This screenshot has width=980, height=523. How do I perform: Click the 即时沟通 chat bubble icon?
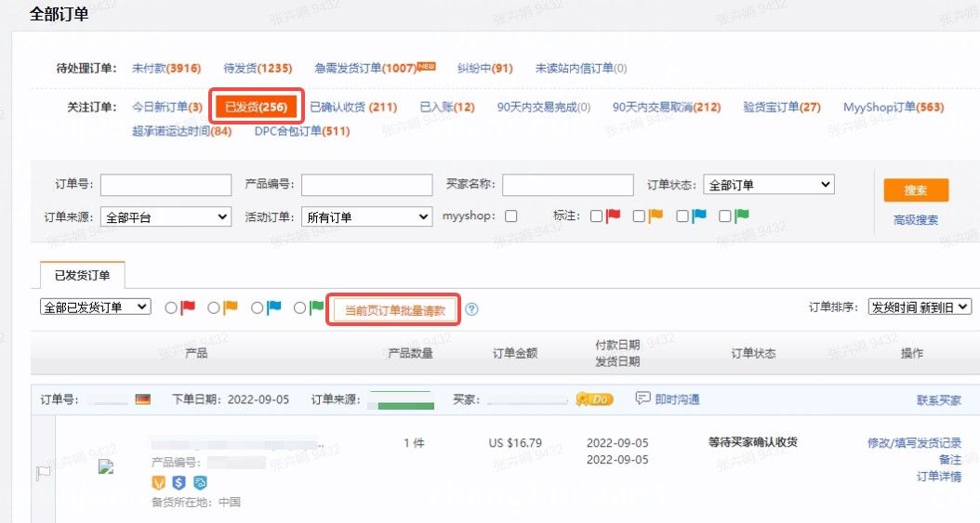pyautogui.click(x=642, y=399)
